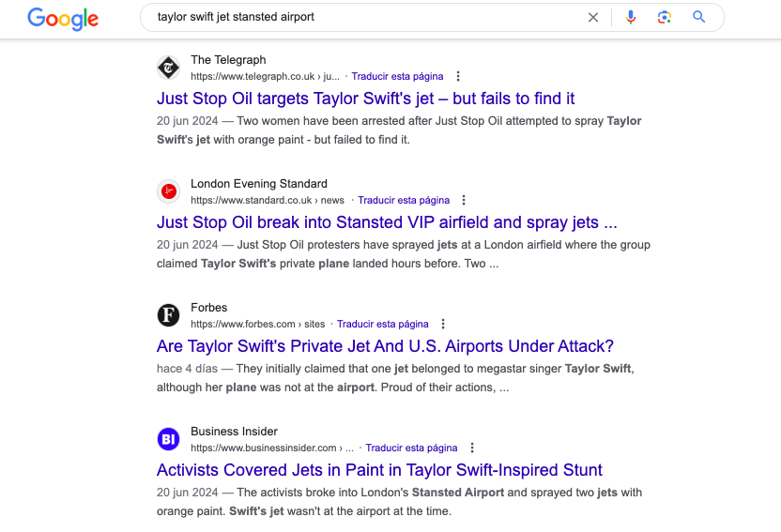
Task: Open more options for Forbes result
Action: click(x=443, y=324)
